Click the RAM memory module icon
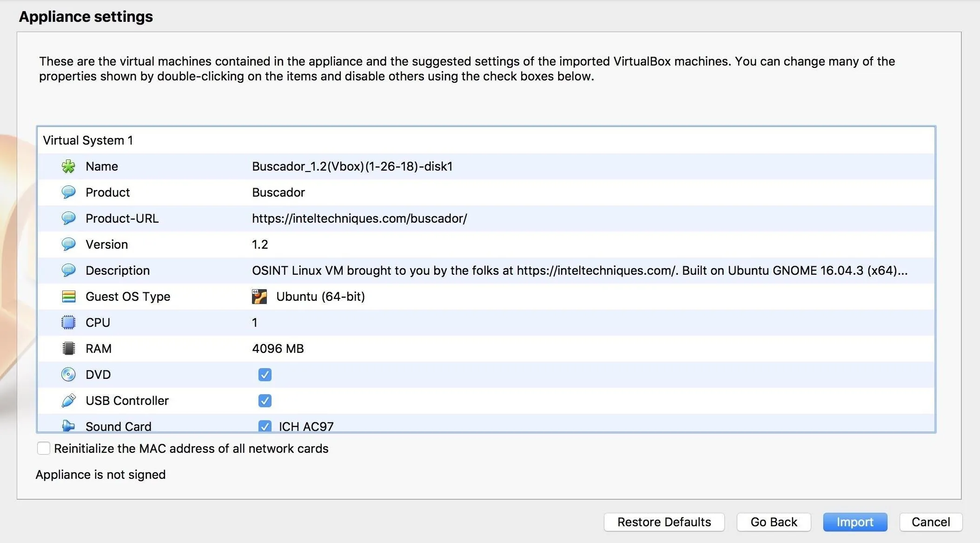The image size is (980, 543). [68, 349]
